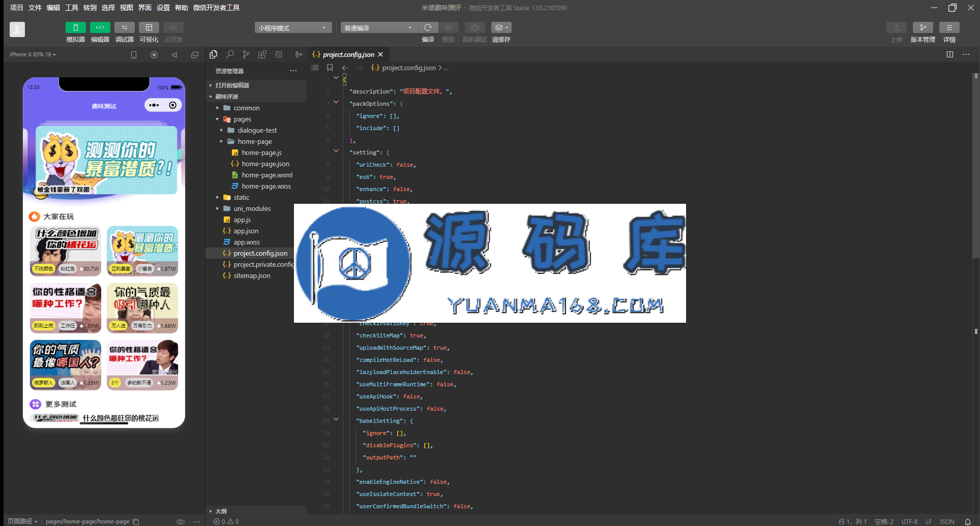This screenshot has height=526, width=980.
Task: Click the 清缓存 clear cache icon
Action: coord(501,27)
